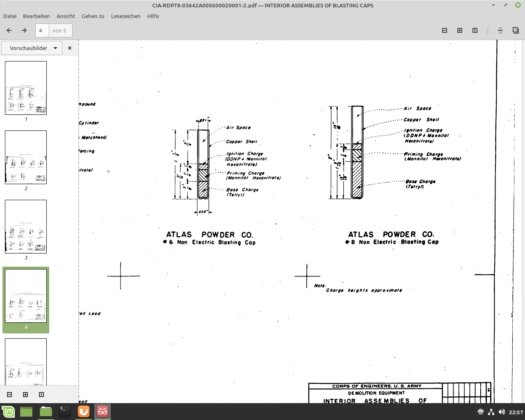Click the Xreader glasses icon in taskbar
Image resolution: width=525 pixels, height=420 pixels.
[x=103, y=411]
